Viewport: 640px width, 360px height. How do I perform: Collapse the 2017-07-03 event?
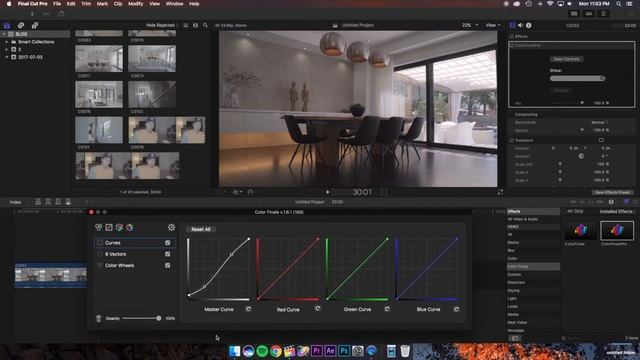click(x=7, y=57)
